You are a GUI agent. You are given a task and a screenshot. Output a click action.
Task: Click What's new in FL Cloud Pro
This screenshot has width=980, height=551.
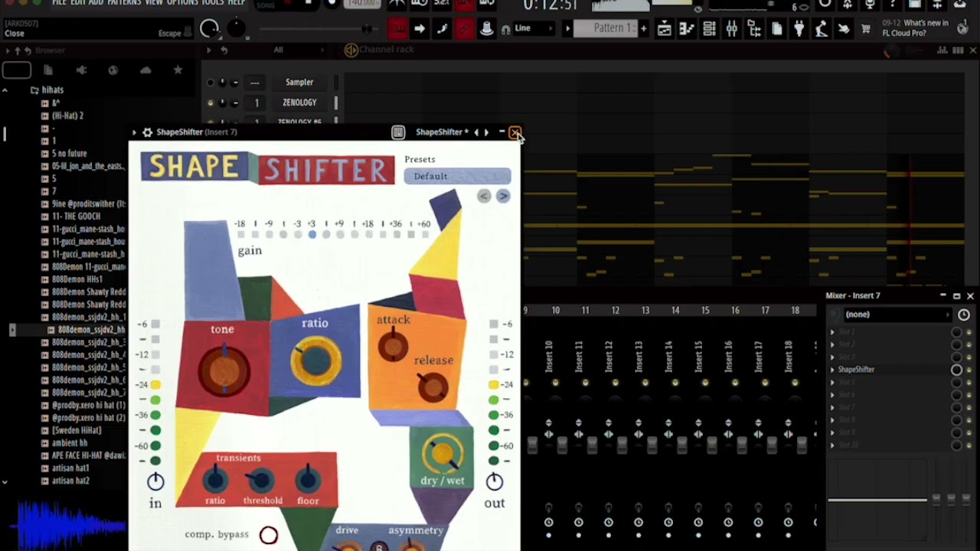(x=916, y=28)
